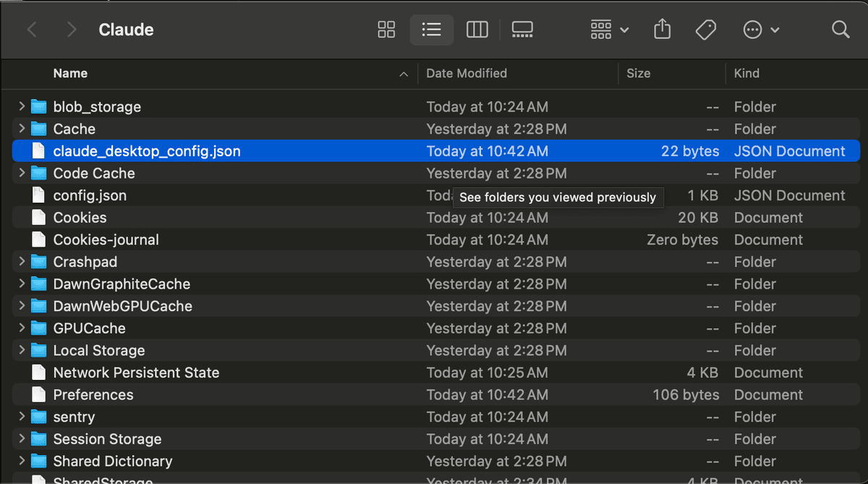Switch to column view
Screen dimensions: 868x484
(477, 30)
